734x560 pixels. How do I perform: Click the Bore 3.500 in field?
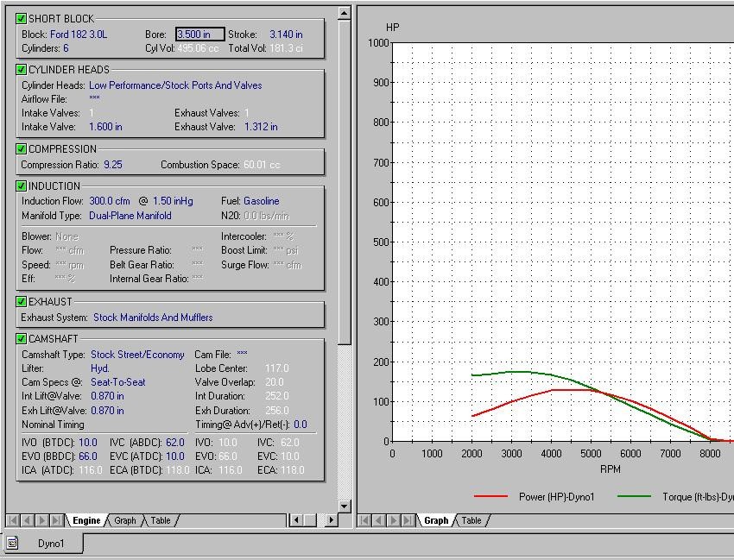(199, 35)
